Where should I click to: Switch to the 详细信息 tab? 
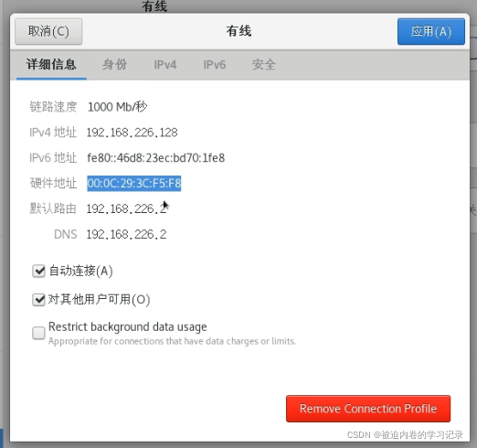point(51,64)
